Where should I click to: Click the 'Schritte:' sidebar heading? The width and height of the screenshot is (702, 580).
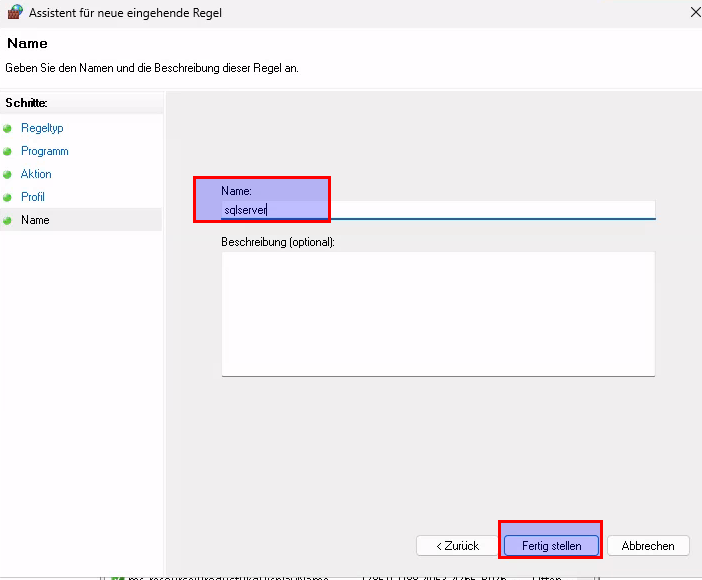[27, 103]
